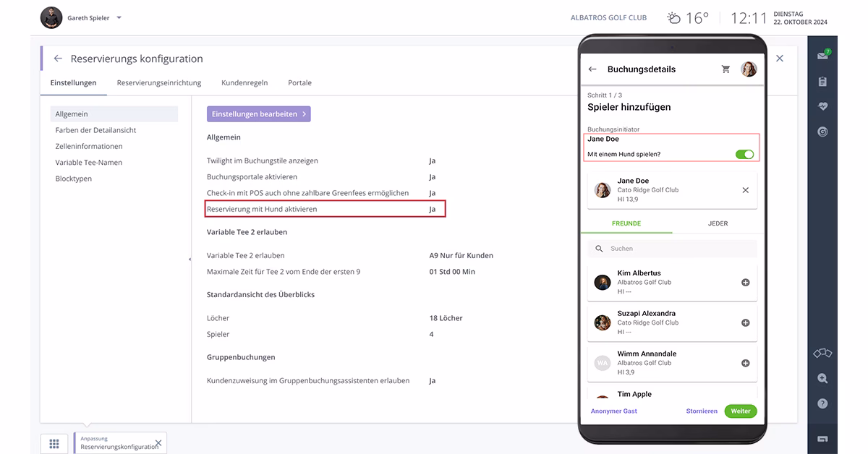Open the shopping cart in Buchungsdetails
Viewport: 868px width, 454px height.
pyautogui.click(x=726, y=69)
